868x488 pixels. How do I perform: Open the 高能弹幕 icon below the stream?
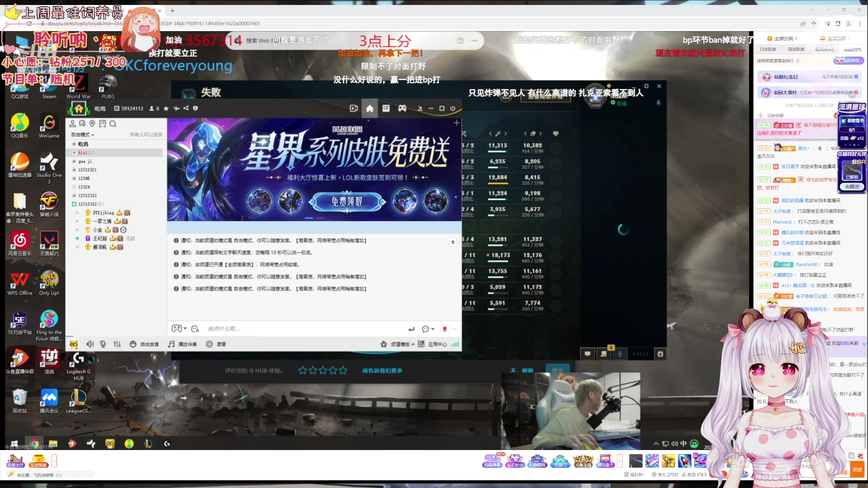[x=492, y=460]
